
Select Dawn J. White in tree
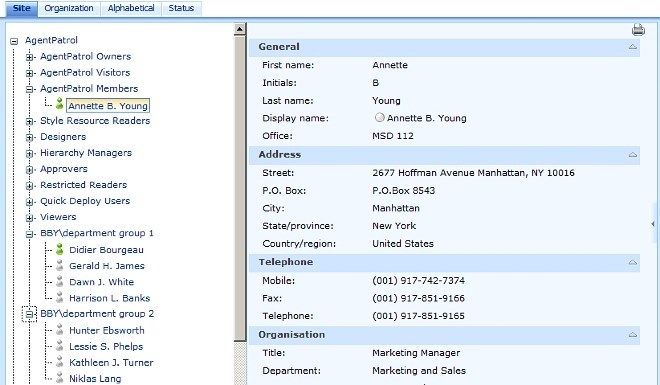[101, 282]
